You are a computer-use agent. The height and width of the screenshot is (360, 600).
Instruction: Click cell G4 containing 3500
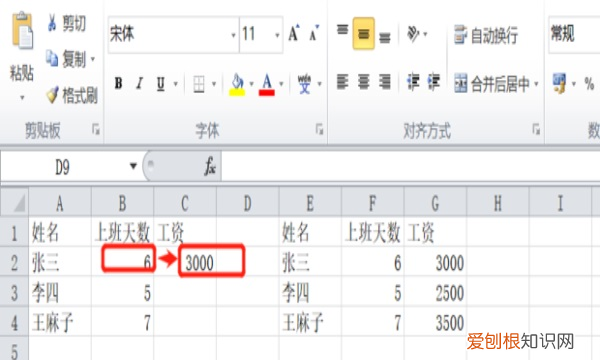[435, 322]
